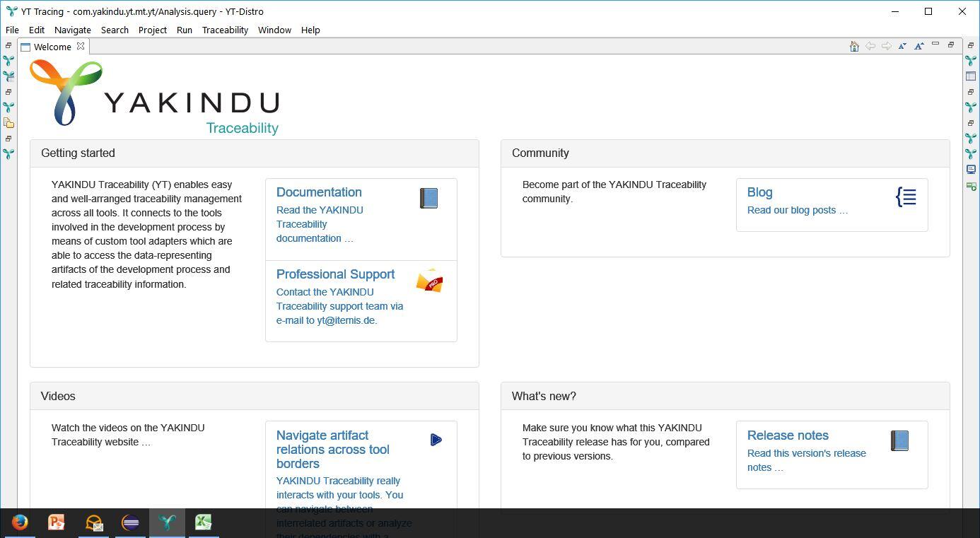
Task: Click the grayed-out back arrow in Welcome toolbar
Action: coord(870,47)
